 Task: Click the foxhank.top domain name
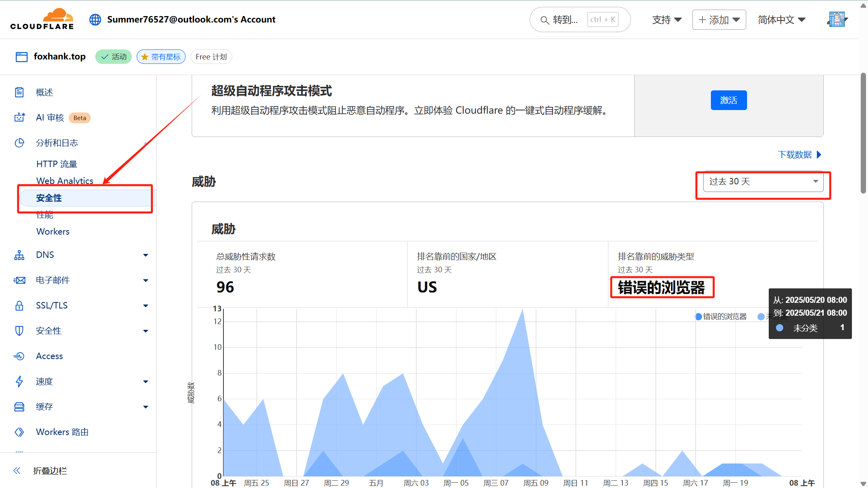[59, 57]
